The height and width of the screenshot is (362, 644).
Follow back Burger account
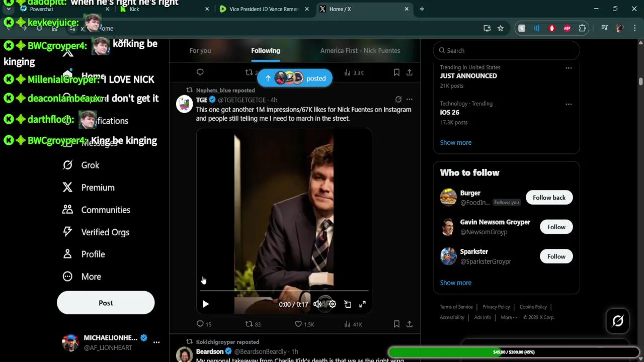[x=549, y=198]
